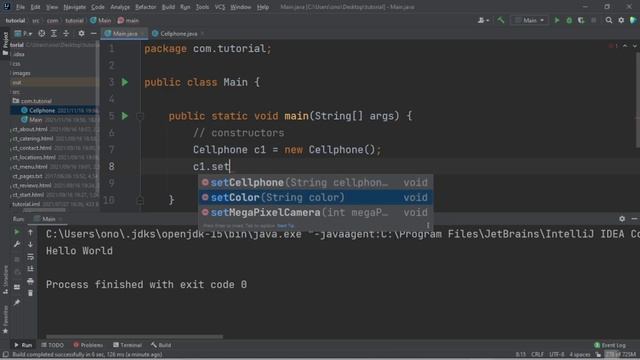Open the Terminal tool window
640x360 pixels.
click(127, 345)
